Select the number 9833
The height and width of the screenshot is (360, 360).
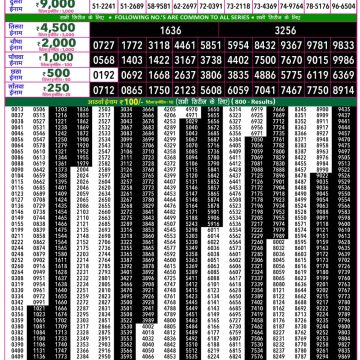pyautogui.click(x=344, y=45)
